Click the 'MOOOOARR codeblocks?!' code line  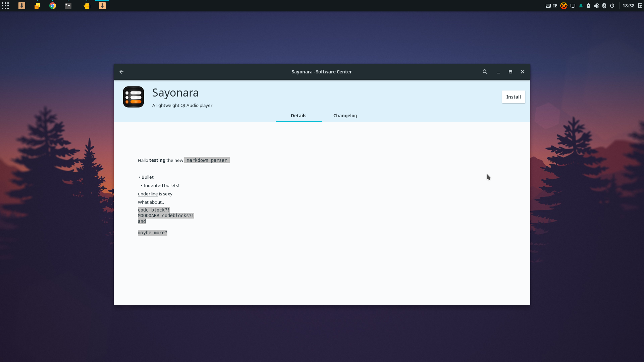coord(166,216)
